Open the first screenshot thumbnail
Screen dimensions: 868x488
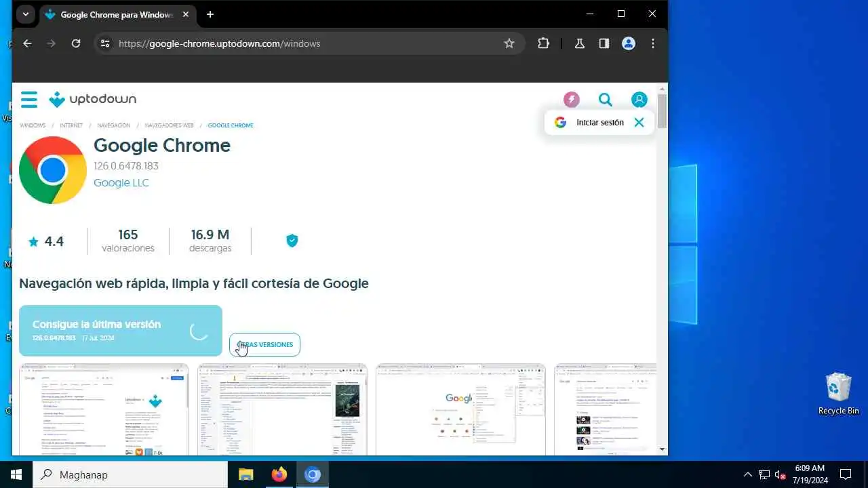click(104, 409)
